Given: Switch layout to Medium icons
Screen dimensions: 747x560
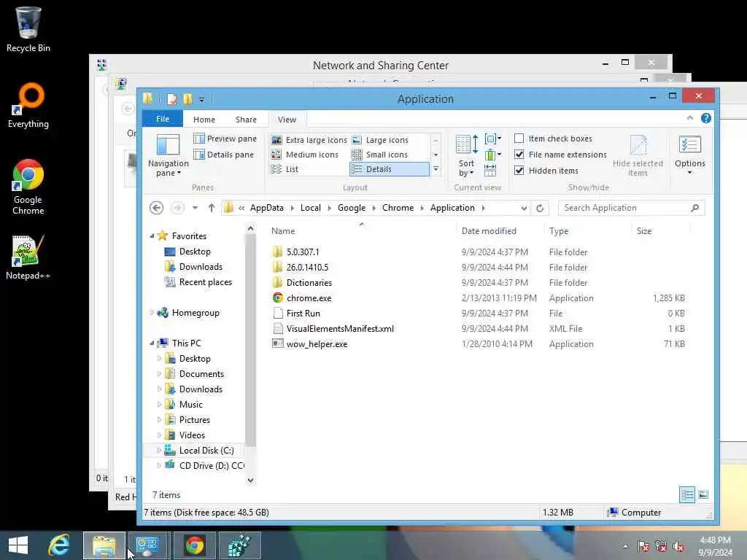Looking at the screenshot, I should [x=304, y=155].
